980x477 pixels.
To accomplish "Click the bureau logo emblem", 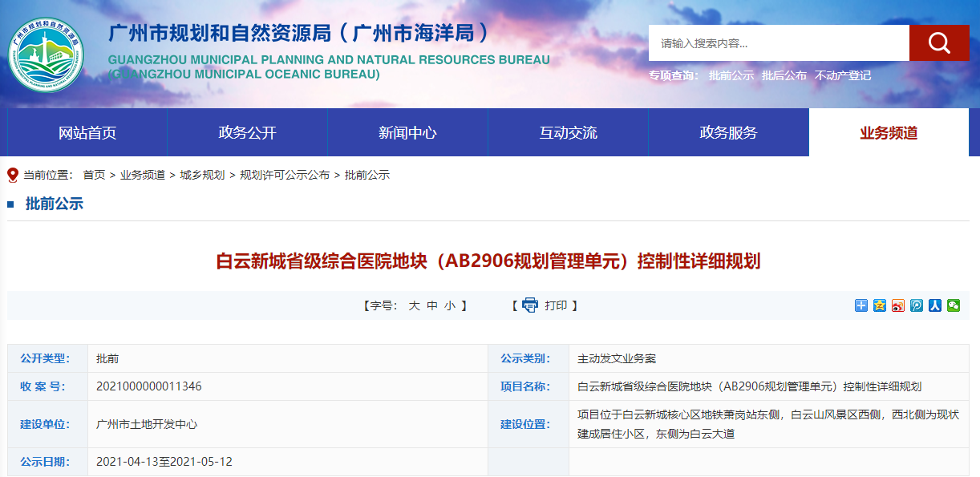I will [x=46, y=54].
